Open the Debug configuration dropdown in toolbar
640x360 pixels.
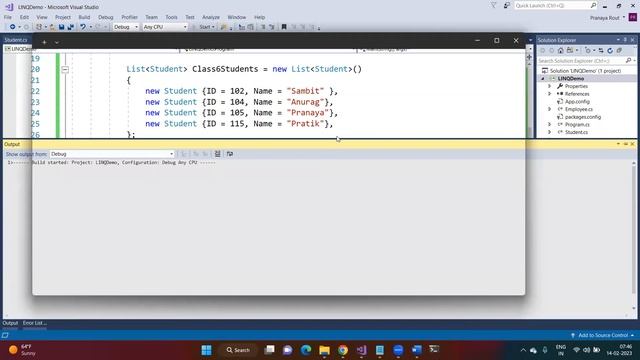136,27
